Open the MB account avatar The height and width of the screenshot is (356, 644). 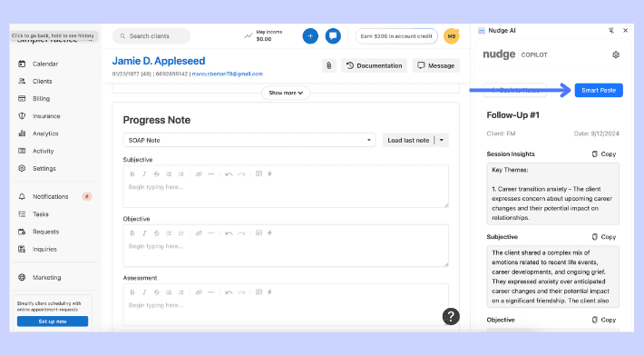tap(452, 36)
